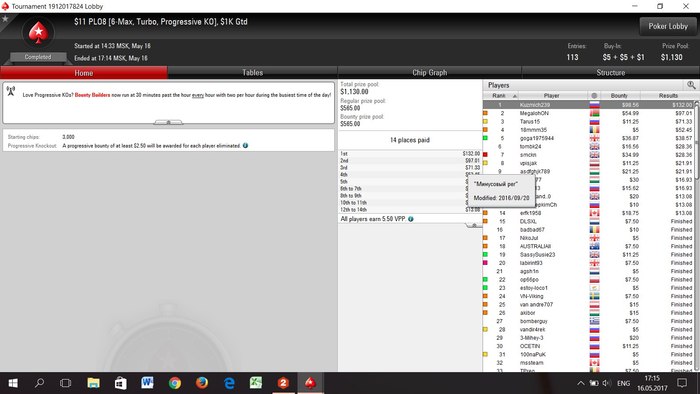
Task: Open Microsoft Edge from taskbar
Action: [x=229, y=383]
